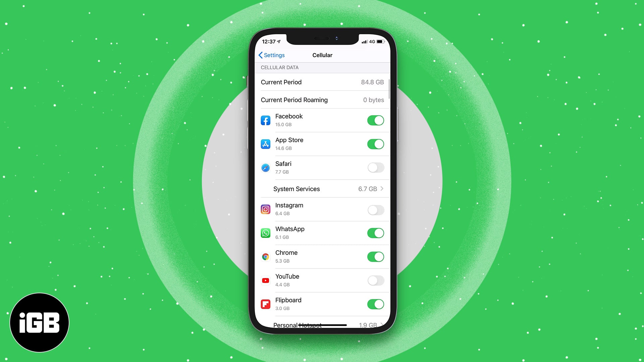Image resolution: width=644 pixels, height=362 pixels.
Task: Select Current Period data row
Action: [322, 82]
